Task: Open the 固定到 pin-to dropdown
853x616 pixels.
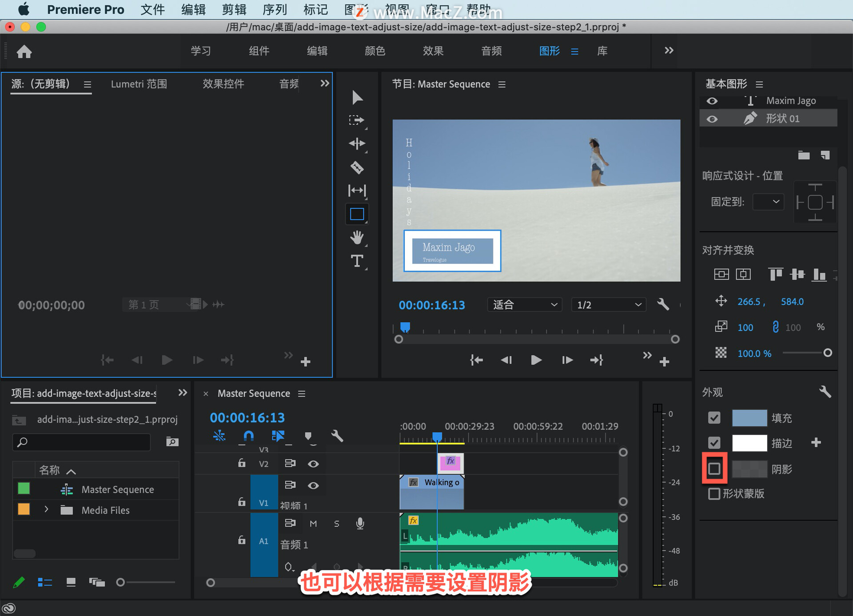Action: 769,202
